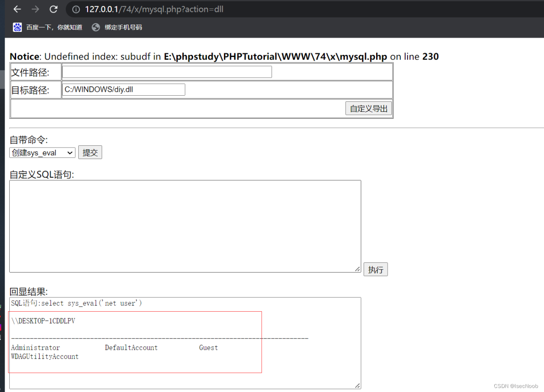
Task: Click the 自带命令: label
Action: [x=29, y=140]
